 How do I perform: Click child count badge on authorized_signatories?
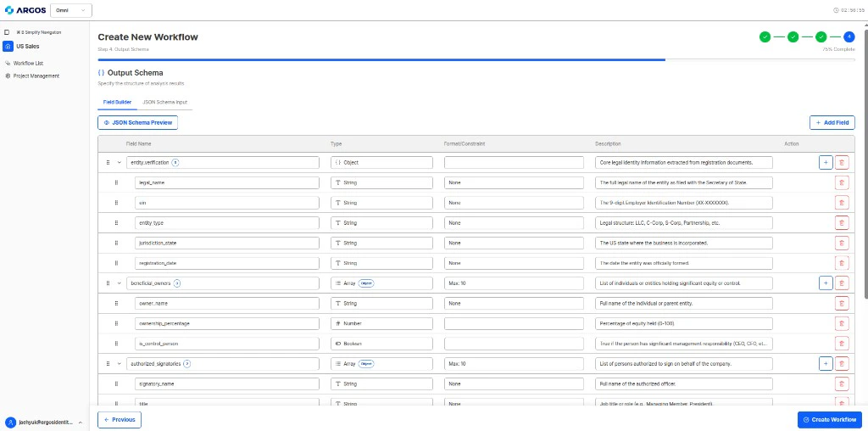[x=187, y=364]
